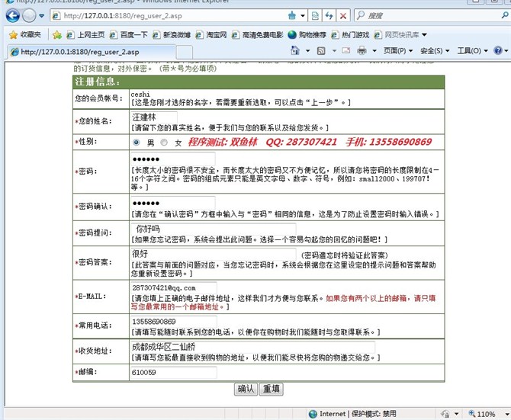The image size is (511, 420).
Task: Click the blue Help question icon
Action: tap(498, 50)
